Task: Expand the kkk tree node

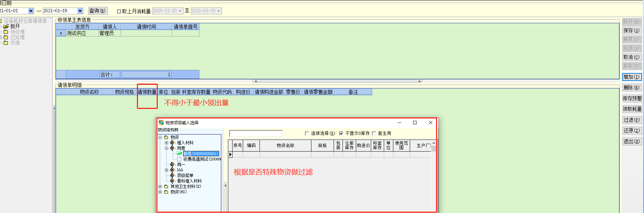Action: [x=166, y=170]
